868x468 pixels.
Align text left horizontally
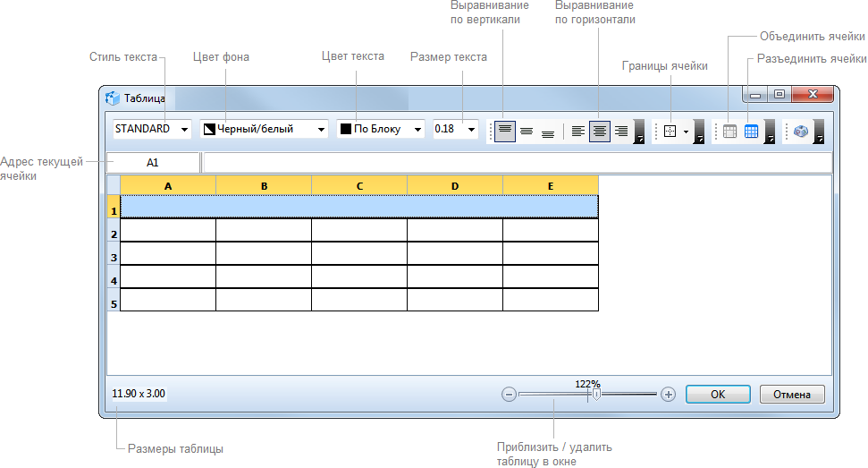tap(578, 132)
